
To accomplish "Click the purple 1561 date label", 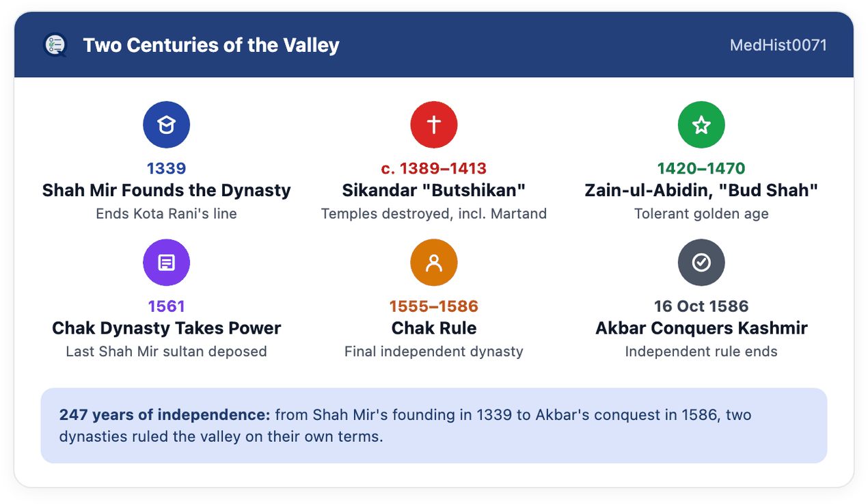I will click(x=166, y=306).
